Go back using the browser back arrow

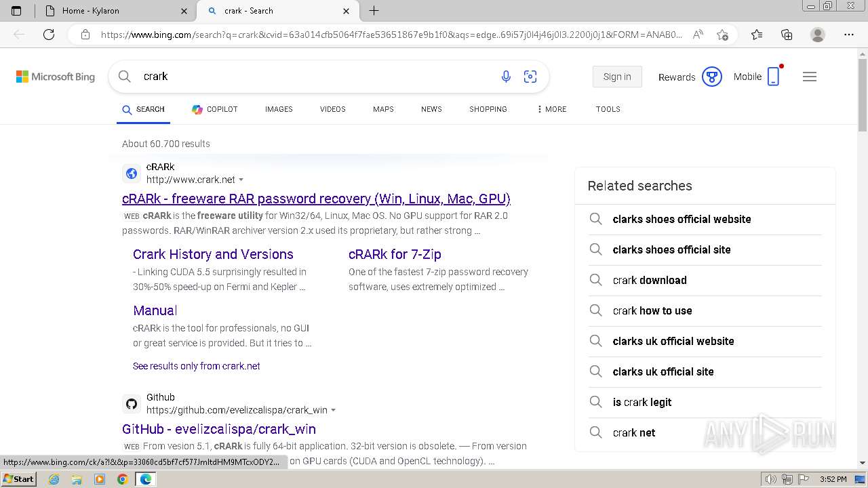coord(19,35)
